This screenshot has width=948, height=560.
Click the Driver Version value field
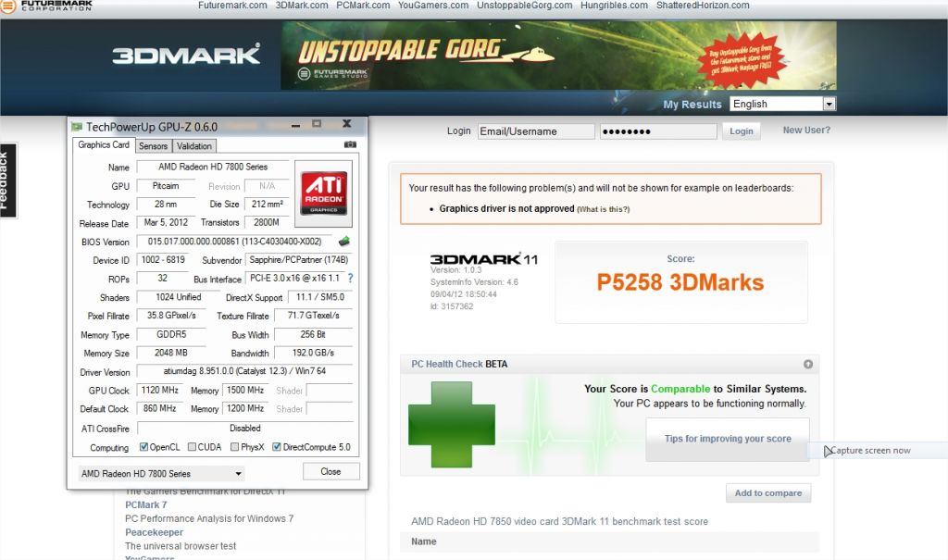(244, 371)
